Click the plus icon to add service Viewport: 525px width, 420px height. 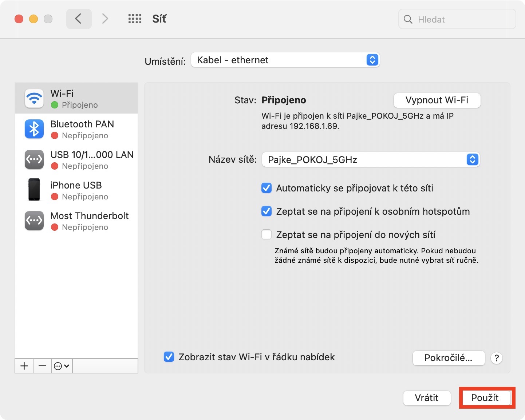[x=24, y=366]
